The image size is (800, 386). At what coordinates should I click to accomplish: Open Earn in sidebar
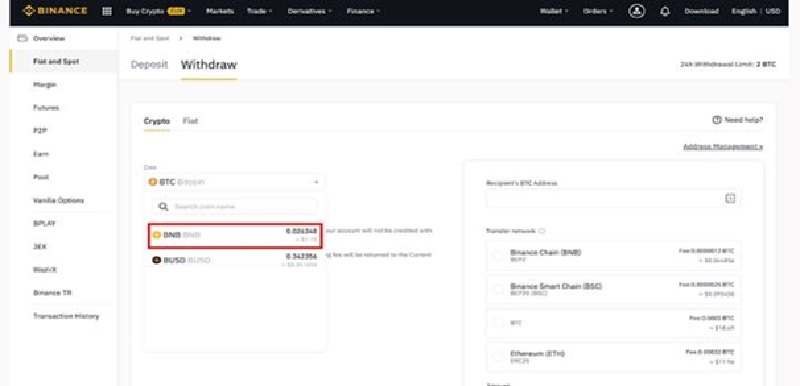tap(41, 154)
